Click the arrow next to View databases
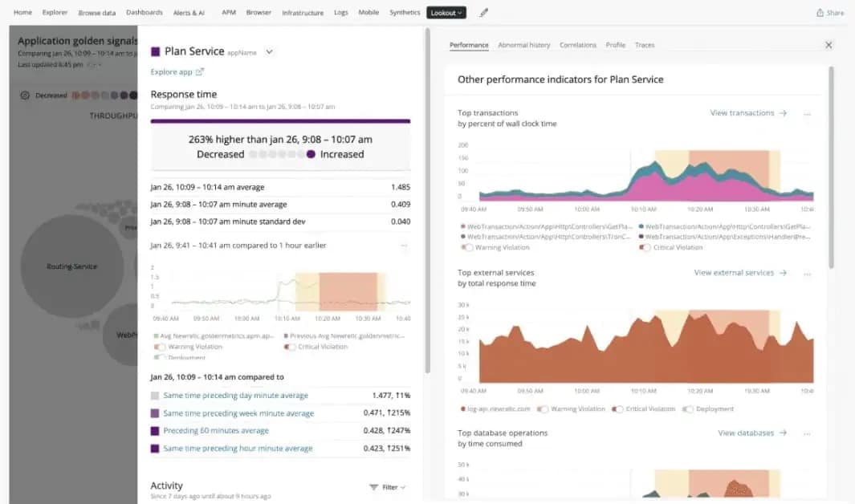 pos(783,433)
